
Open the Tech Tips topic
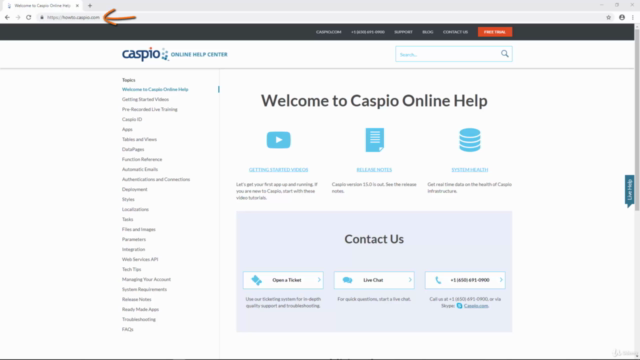click(131, 269)
